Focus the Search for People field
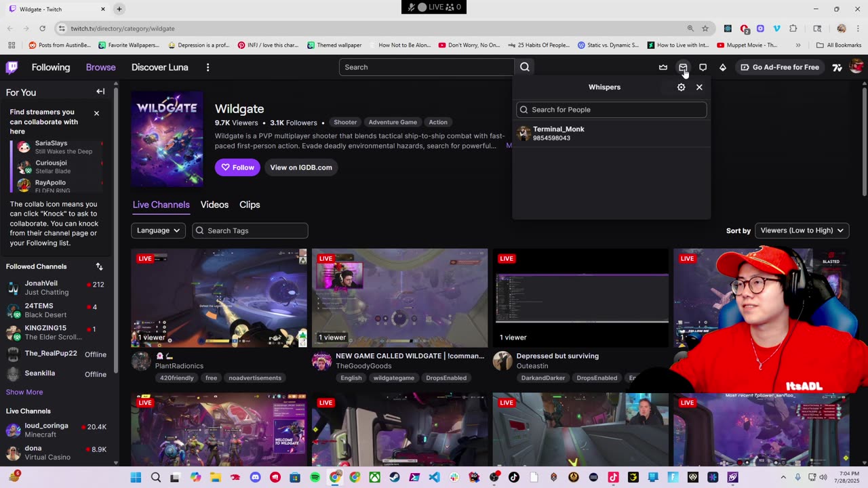The height and width of the screenshot is (488, 868). [611, 110]
